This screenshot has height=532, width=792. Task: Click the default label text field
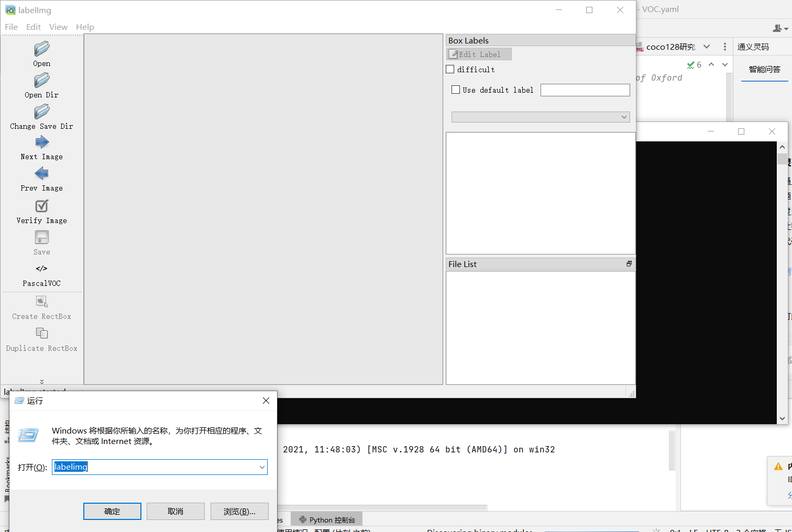(x=585, y=90)
